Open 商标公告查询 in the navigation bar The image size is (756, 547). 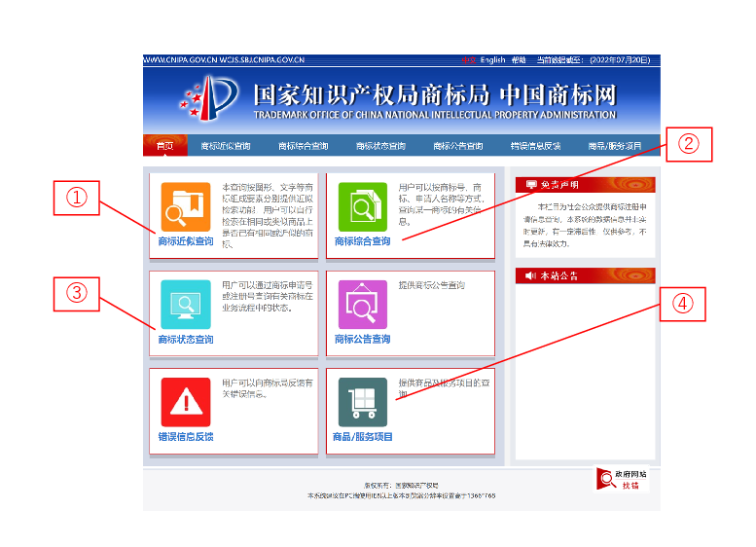(x=458, y=146)
